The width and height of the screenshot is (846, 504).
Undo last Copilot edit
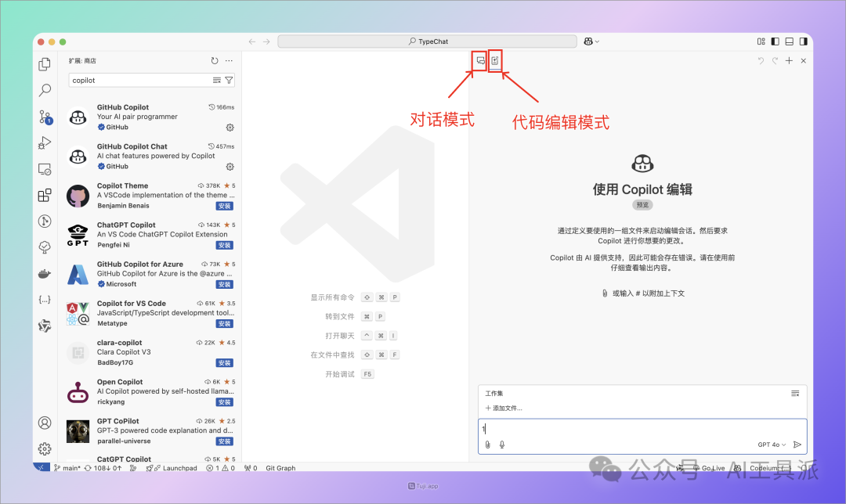point(761,61)
